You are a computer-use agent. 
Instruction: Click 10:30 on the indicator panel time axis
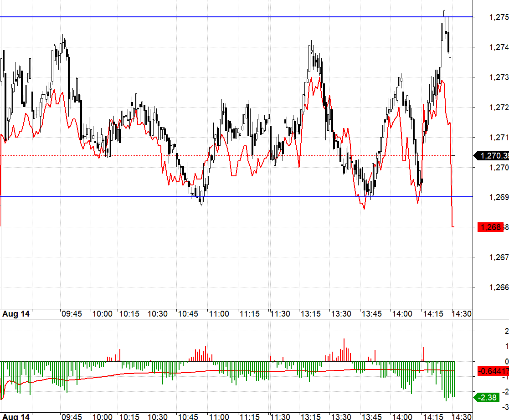[x=157, y=416]
